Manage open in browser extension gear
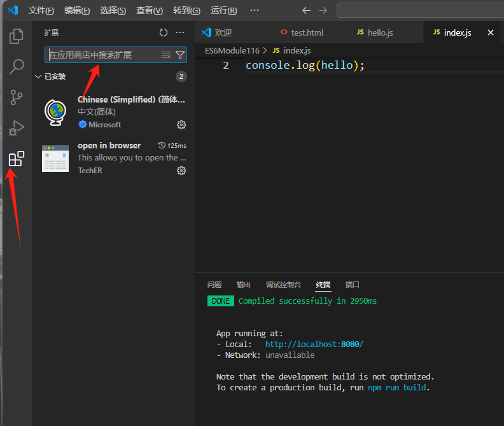This screenshot has height=426, width=504. click(x=181, y=171)
